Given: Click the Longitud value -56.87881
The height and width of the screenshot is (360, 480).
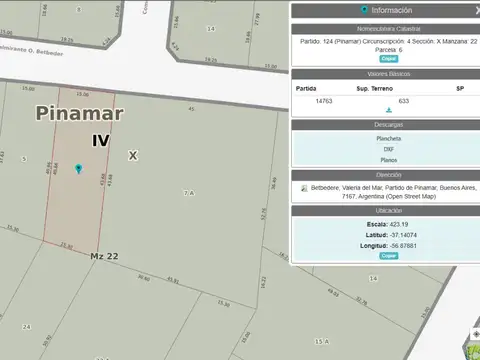Looking at the screenshot, I should (403, 246).
